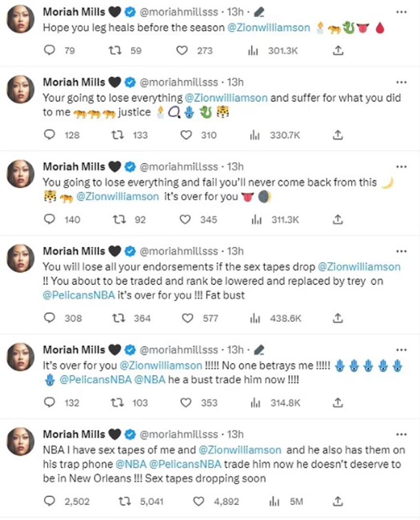Like the 'Fat bust' tweet with 577 likes
The image size is (420, 520).
coord(187,318)
